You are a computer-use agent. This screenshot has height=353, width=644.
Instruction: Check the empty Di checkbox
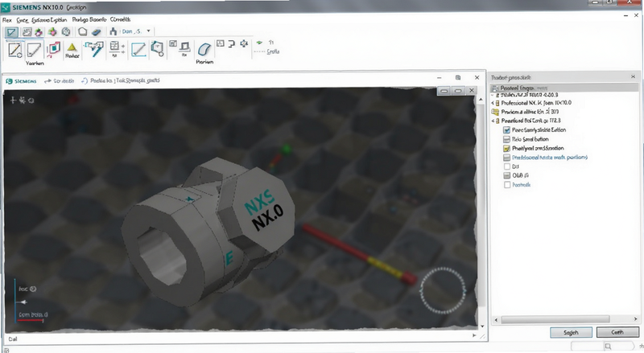(507, 166)
